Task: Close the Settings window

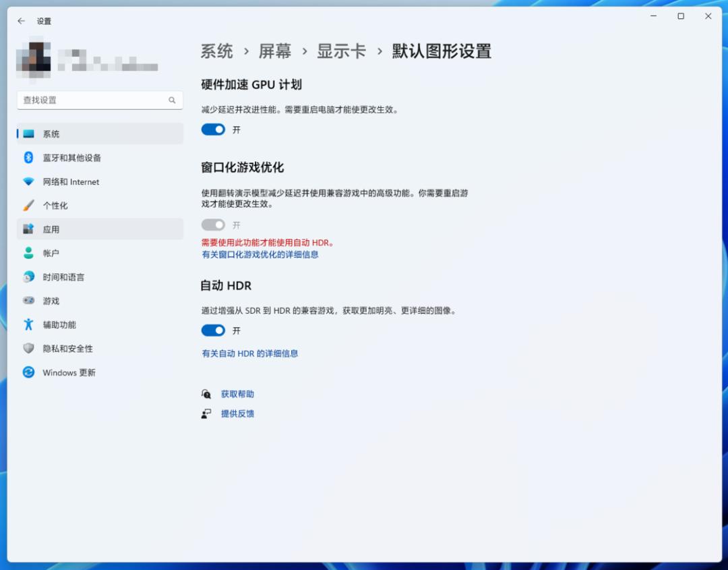Action: (708, 16)
